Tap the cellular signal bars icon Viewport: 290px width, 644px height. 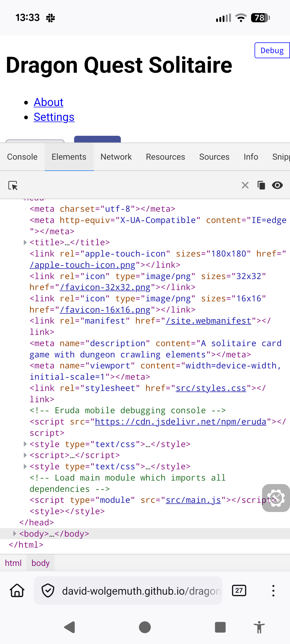point(223,18)
